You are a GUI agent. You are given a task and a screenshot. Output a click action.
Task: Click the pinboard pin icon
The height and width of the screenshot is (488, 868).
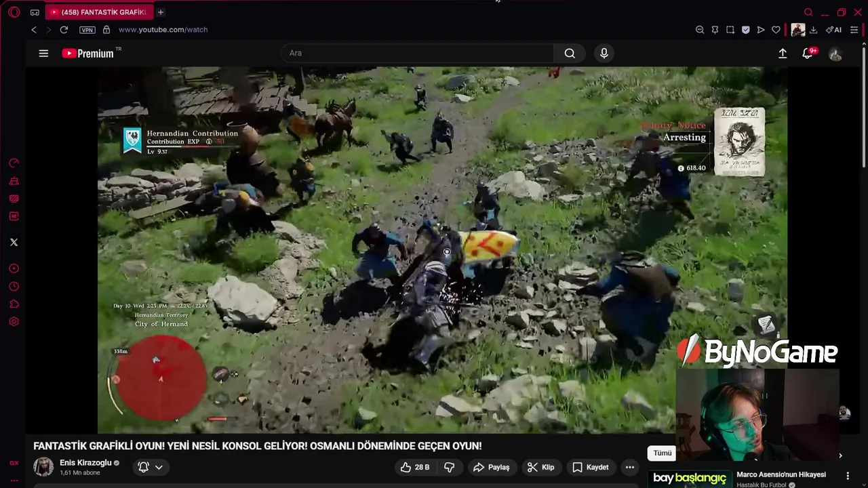coord(715,30)
